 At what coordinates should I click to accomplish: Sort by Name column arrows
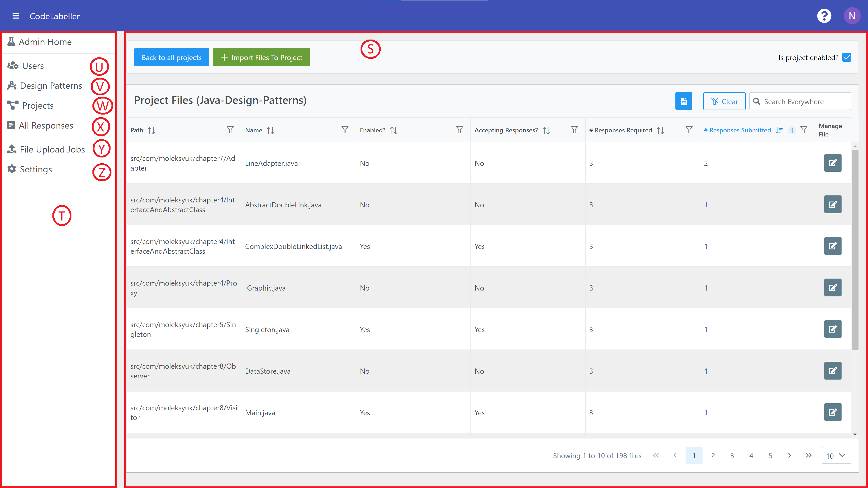coord(270,130)
